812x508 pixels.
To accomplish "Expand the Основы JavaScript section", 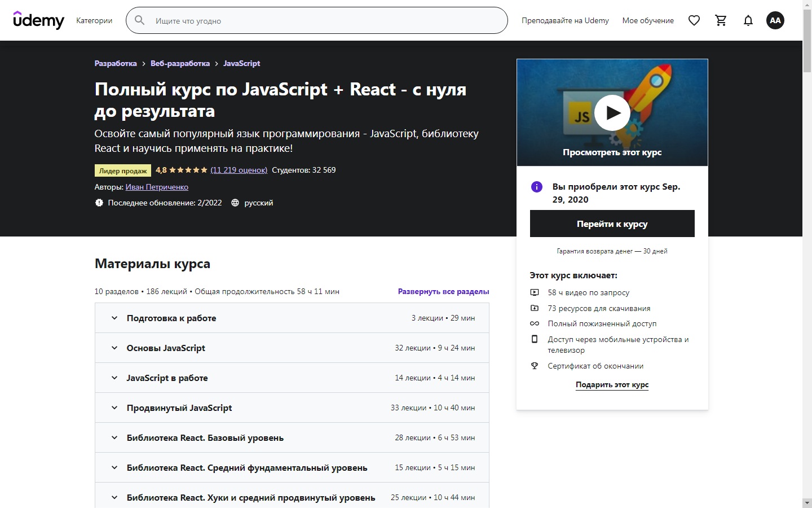I will click(x=292, y=348).
